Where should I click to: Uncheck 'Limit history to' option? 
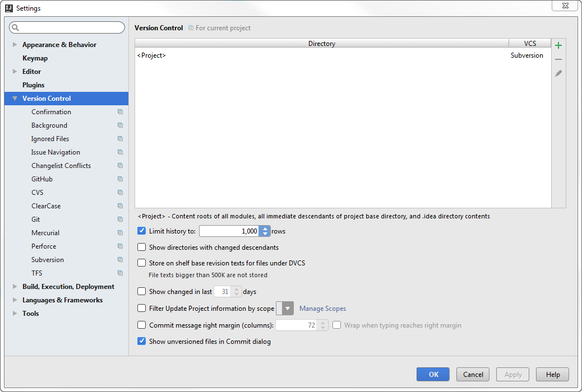[141, 231]
